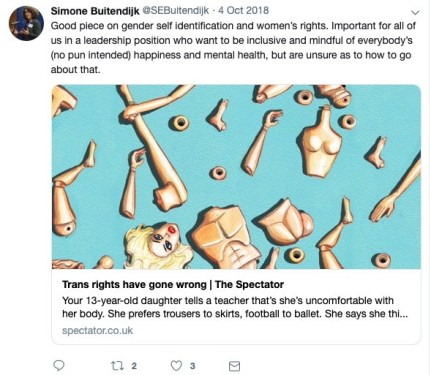
Task: Open the 4 Oct 2018 timestamp
Action: click(243, 11)
